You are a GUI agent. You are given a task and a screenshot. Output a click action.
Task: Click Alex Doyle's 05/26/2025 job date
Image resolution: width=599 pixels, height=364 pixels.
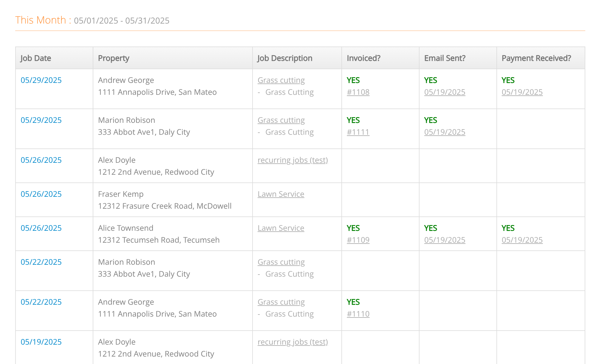pos(41,160)
